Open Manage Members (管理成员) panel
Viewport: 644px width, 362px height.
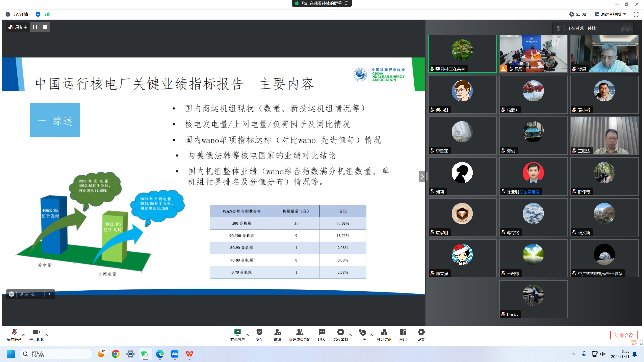(x=299, y=332)
